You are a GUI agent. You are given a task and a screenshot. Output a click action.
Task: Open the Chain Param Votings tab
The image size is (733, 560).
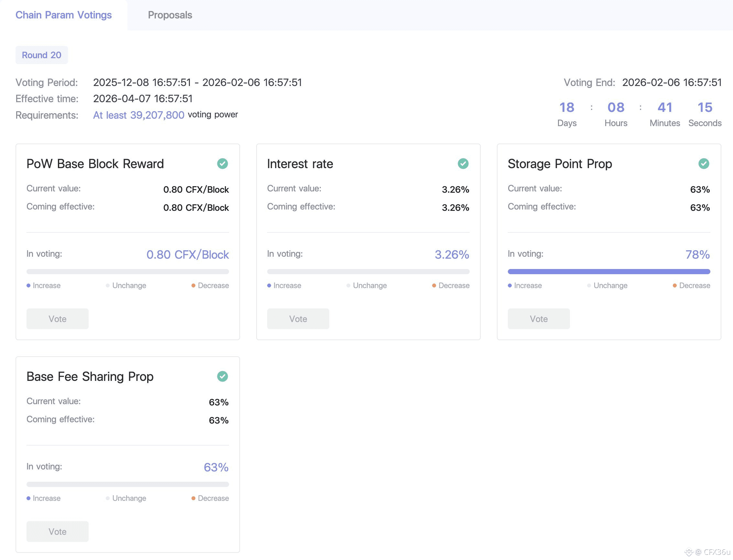[63, 15]
